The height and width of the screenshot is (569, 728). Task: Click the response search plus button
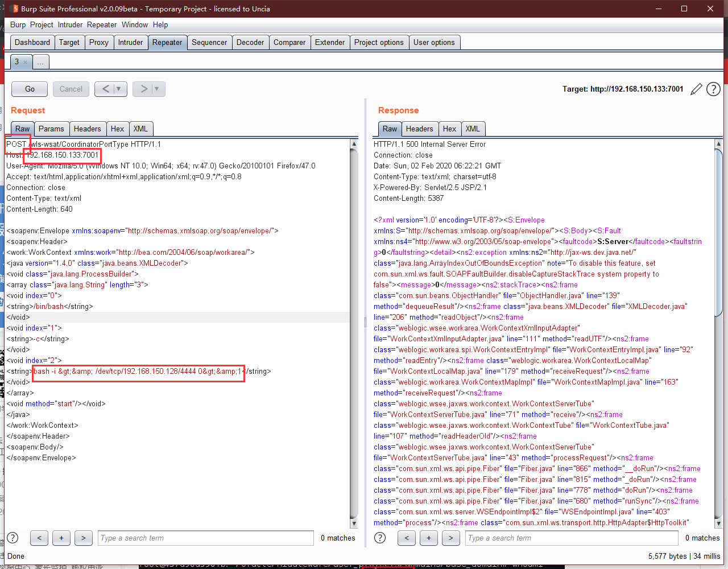pos(429,538)
